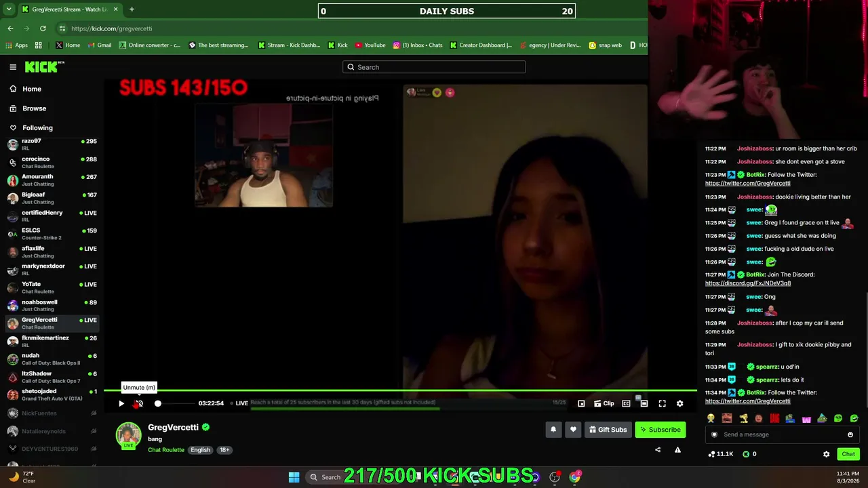The image size is (868, 488).
Task: View the 11.1K channel points balance
Action: (x=720, y=454)
